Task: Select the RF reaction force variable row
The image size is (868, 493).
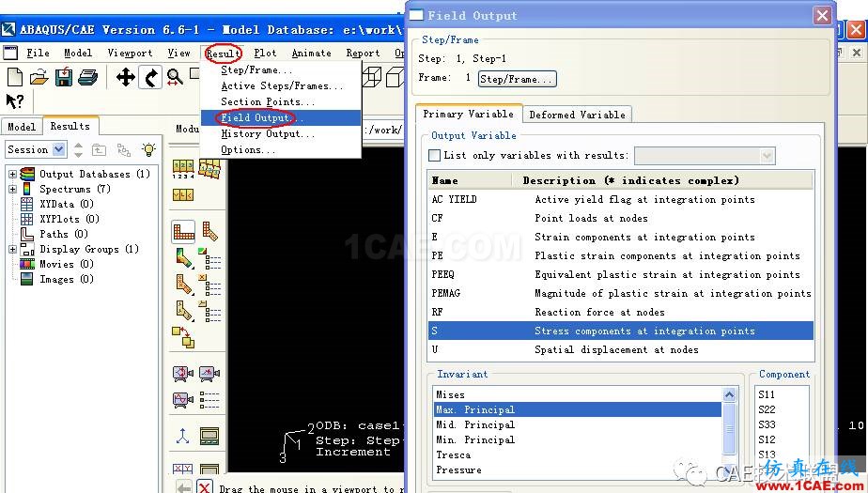Action: click(x=621, y=312)
